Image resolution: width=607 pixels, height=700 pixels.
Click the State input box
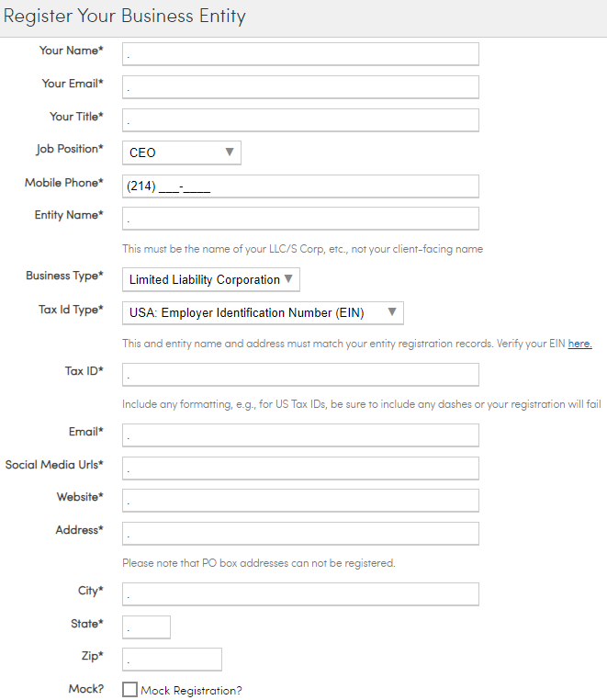(x=146, y=627)
